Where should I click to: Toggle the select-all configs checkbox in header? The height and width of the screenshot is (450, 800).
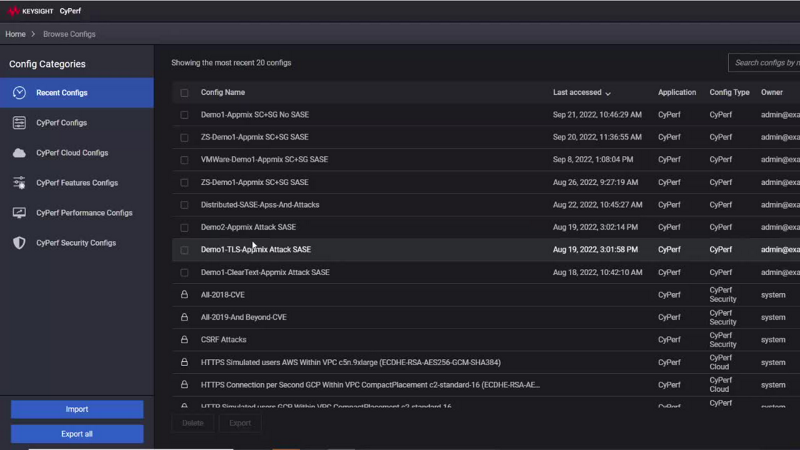[184, 93]
